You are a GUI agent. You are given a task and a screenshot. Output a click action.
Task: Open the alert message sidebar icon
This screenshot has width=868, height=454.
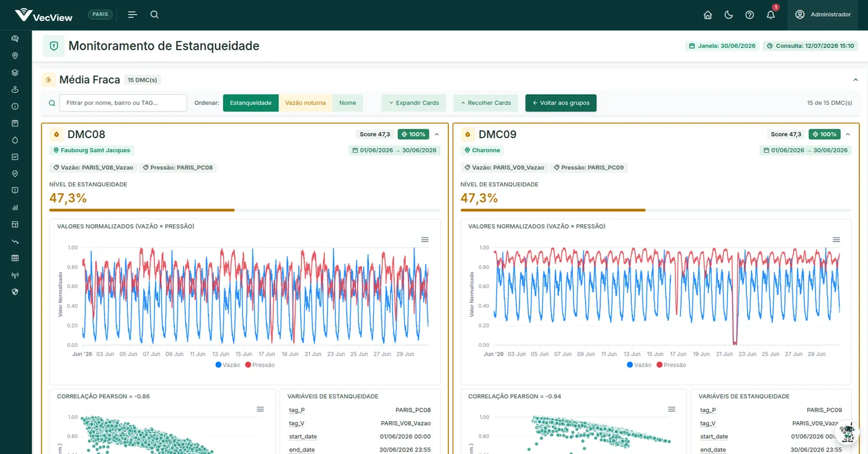pos(15,191)
